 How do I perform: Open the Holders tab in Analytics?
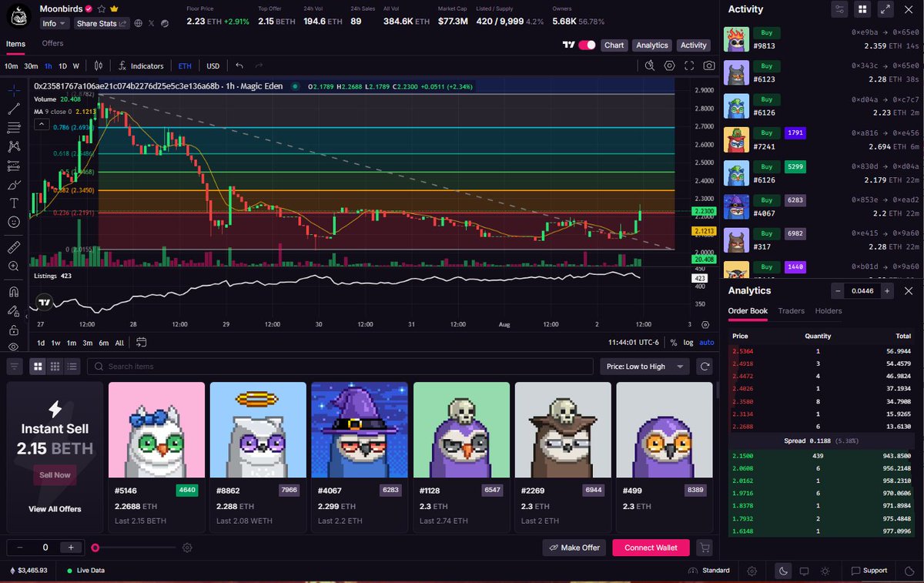pyautogui.click(x=829, y=311)
